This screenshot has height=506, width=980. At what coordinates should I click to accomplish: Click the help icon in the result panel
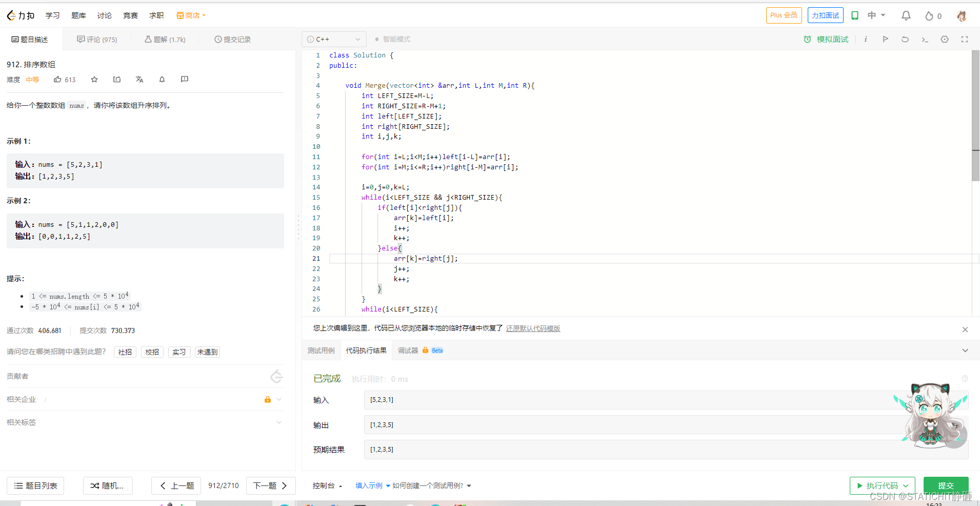(x=965, y=379)
